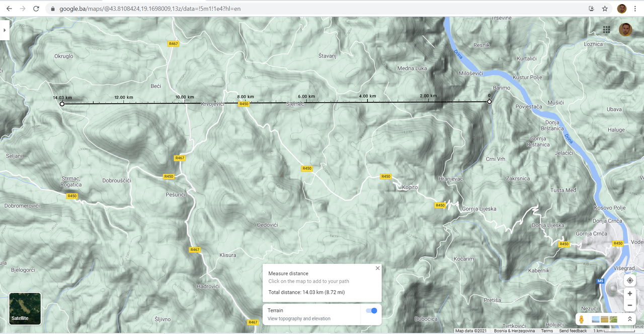The image size is (644, 334).
Task: Click the install app icon in address bar
Action: pyautogui.click(x=591, y=9)
